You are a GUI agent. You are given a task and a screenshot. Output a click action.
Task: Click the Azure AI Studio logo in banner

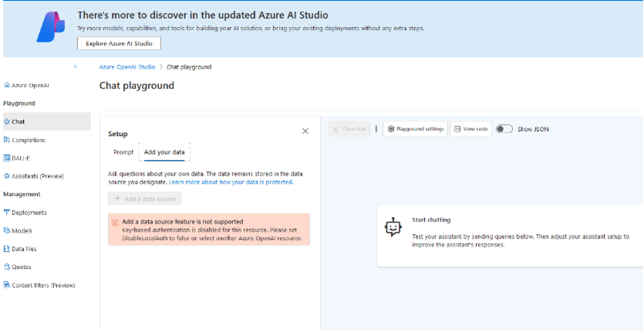coord(51,27)
